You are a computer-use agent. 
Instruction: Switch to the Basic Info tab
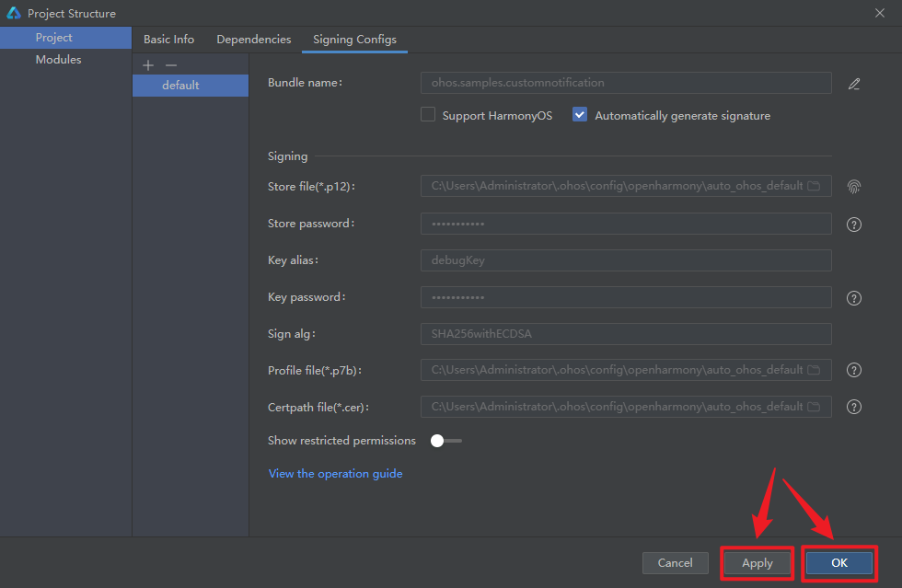(168, 40)
